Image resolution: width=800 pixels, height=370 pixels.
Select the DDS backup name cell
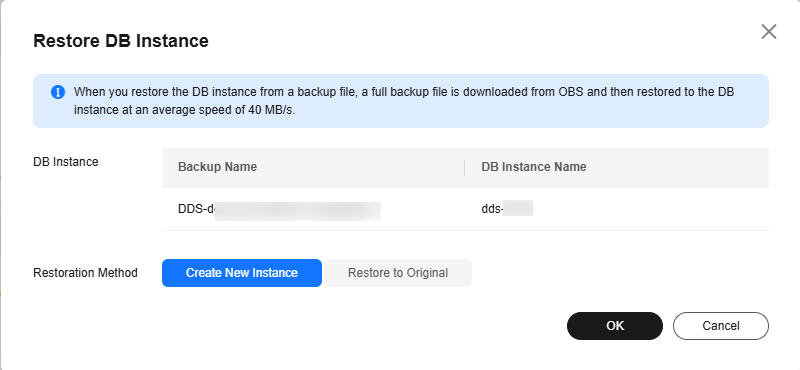279,209
